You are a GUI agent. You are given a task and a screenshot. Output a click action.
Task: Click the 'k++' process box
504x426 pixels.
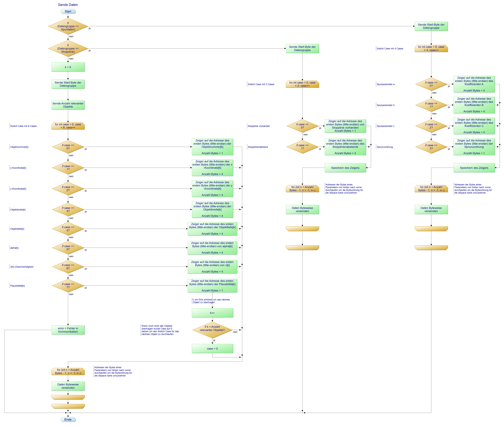[x=212, y=313]
